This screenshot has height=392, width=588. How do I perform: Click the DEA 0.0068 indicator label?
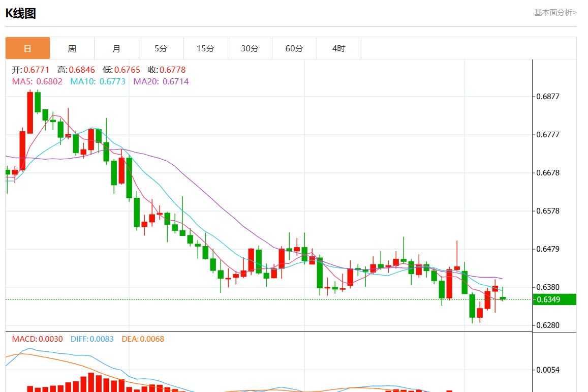click(x=143, y=339)
